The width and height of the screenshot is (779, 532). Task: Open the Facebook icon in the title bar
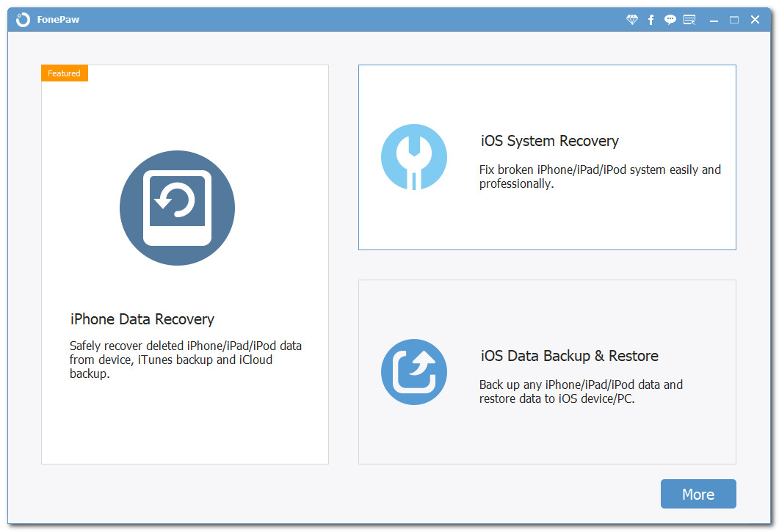tap(651, 20)
